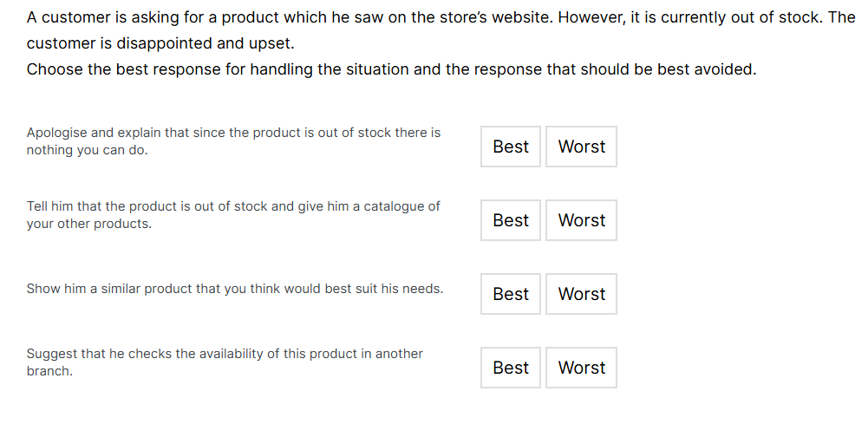Rate the another branch suggestion as Best

(511, 368)
